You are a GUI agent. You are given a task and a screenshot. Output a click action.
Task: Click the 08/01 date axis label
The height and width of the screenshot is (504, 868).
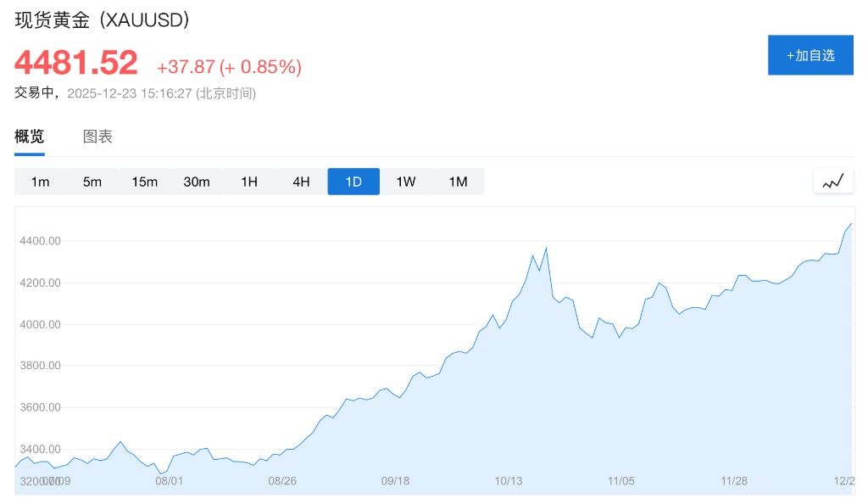point(170,480)
